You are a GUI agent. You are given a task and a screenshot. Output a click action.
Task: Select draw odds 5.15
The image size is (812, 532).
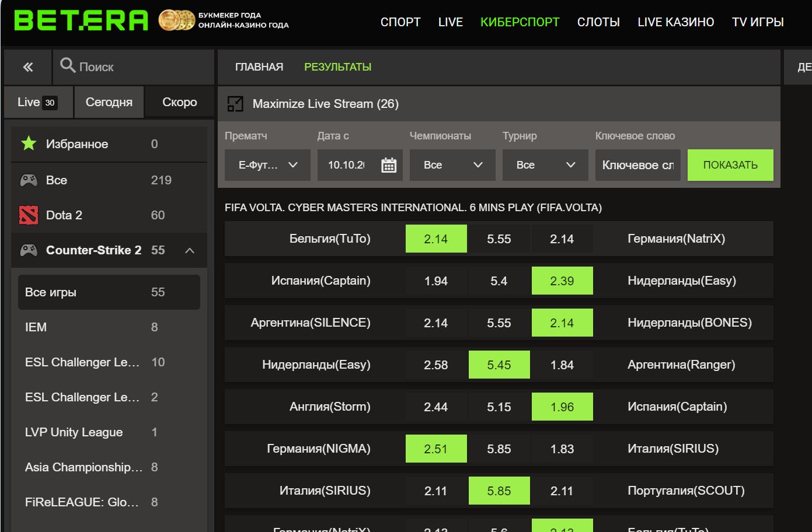[x=499, y=407]
